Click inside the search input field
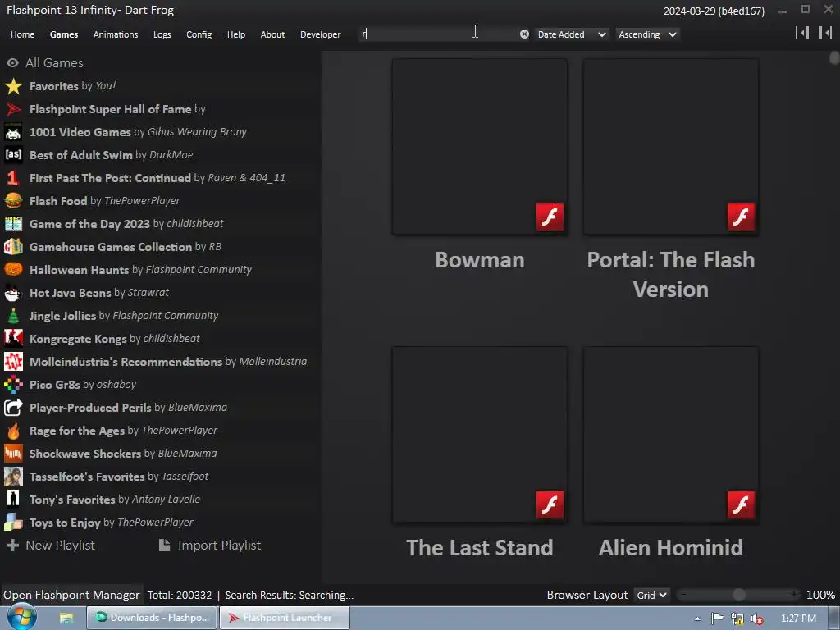This screenshot has height=630, width=840. click(440, 34)
